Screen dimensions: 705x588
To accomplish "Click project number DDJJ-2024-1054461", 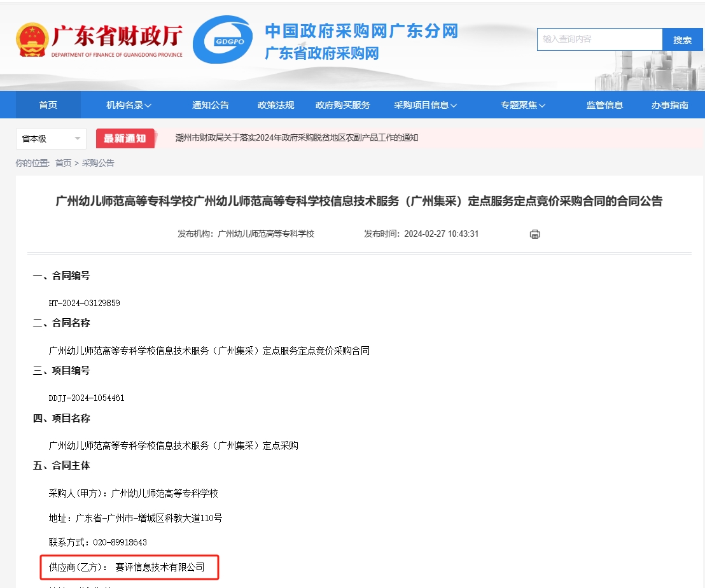I will (87, 398).
